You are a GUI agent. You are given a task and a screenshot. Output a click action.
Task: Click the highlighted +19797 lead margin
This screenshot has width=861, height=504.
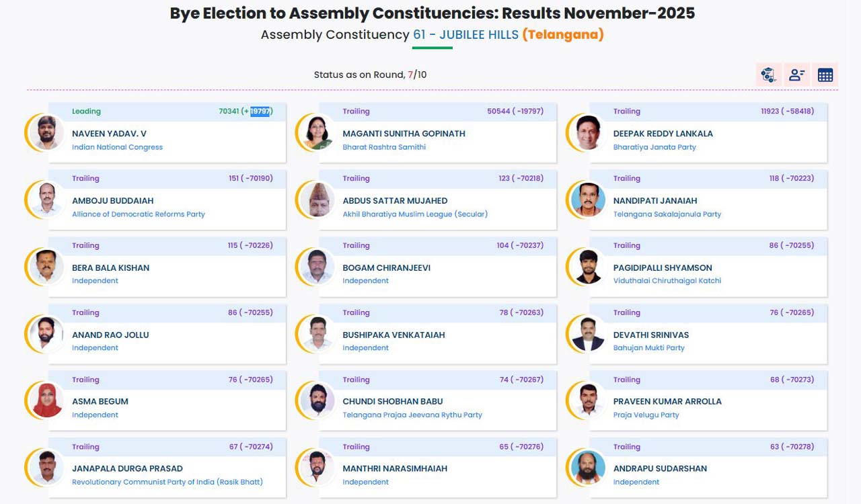click(259, 111)
